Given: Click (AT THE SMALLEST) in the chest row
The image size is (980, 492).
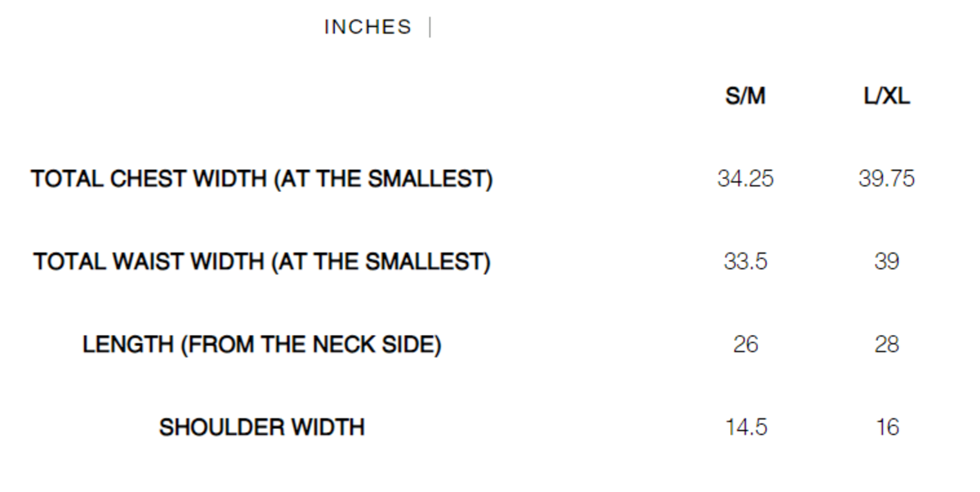Looking at the screenshot, I should tap(383, 179).
